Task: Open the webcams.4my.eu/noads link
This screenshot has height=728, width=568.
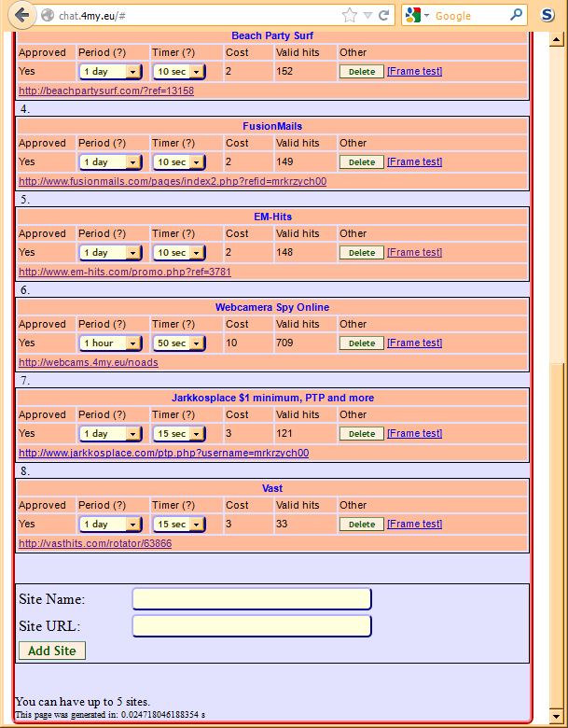Action: [89, 363]
